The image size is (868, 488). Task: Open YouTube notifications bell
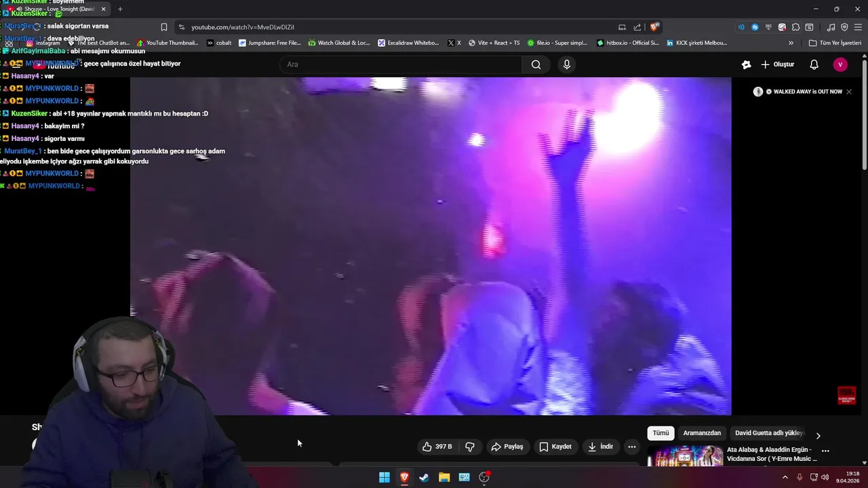(814, 64)
